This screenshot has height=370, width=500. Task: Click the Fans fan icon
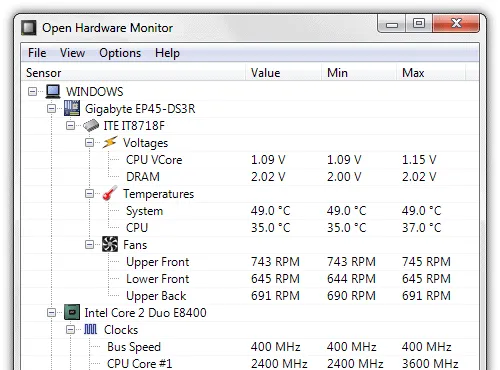click(110, 244)
